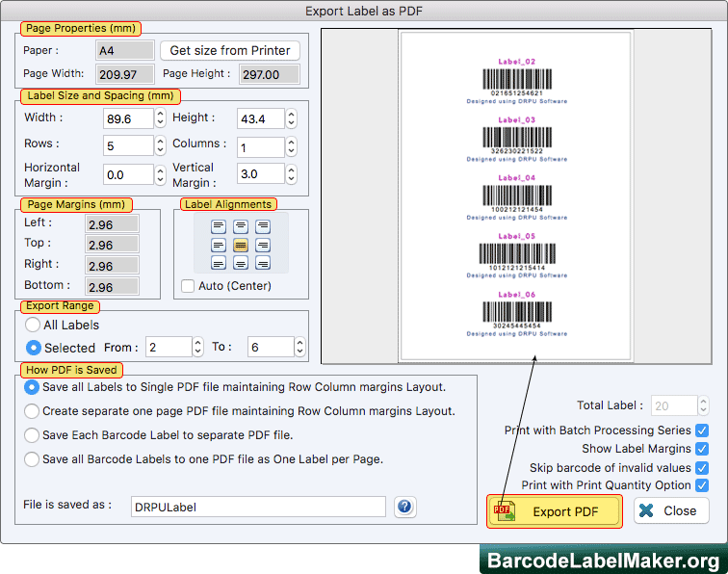This screenshot has width=728, height=574.
Task: Click the Export PDF button
Action: coord(555,511)
